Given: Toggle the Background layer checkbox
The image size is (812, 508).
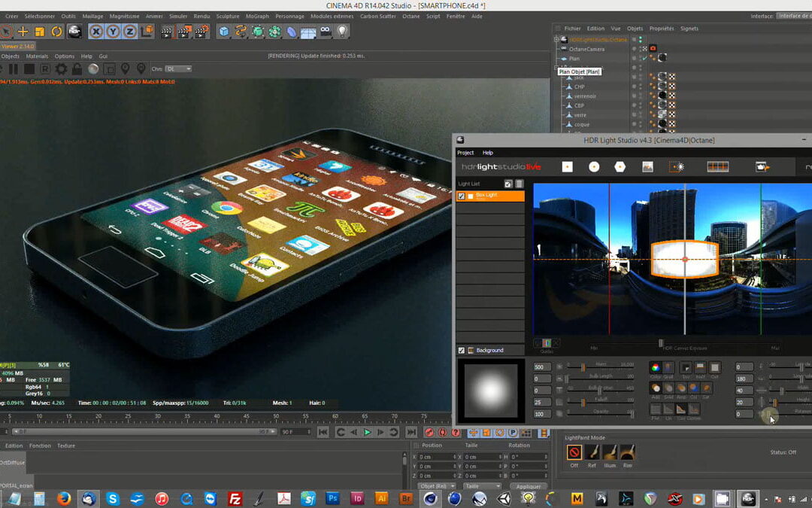Looking at the screenshot, I should click(x=462, y=350).
